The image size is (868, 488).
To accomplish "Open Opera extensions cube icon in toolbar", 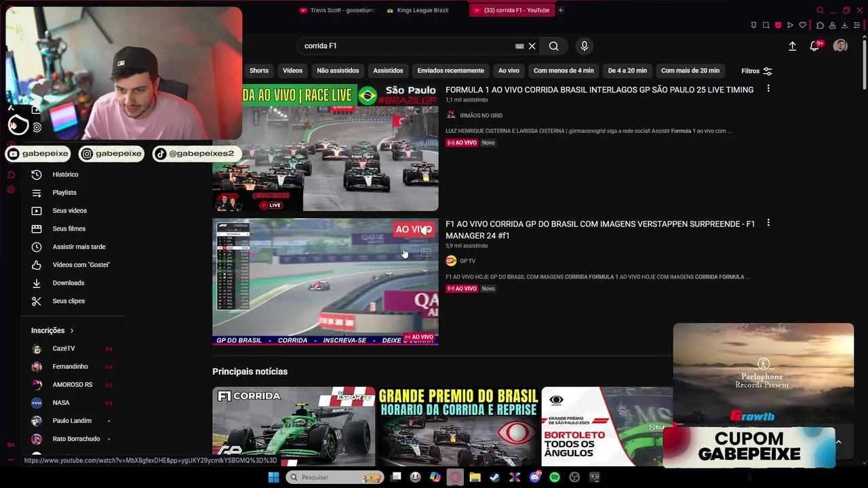I will point(820,25).
